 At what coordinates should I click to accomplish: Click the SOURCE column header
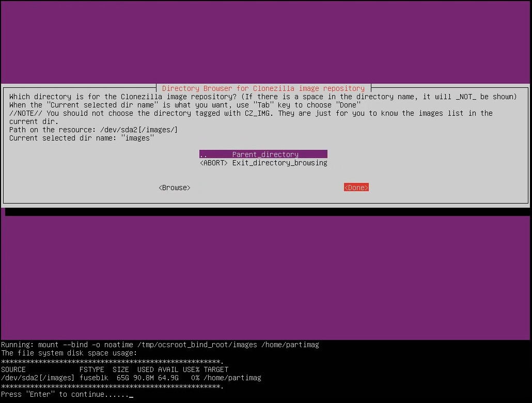pos(13,369)
